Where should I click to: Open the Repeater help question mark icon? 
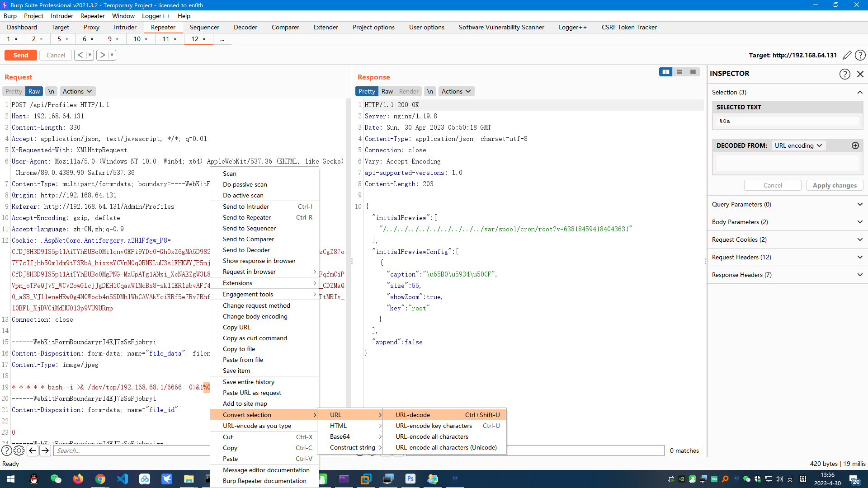point(860,55)
